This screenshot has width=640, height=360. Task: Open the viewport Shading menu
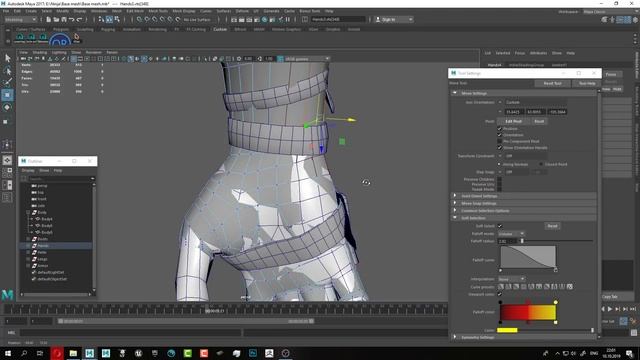(x=40, y=52)
